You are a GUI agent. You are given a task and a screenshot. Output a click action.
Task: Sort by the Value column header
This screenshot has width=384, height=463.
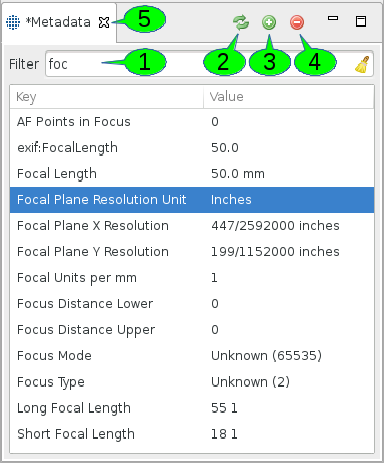(289, 97)
